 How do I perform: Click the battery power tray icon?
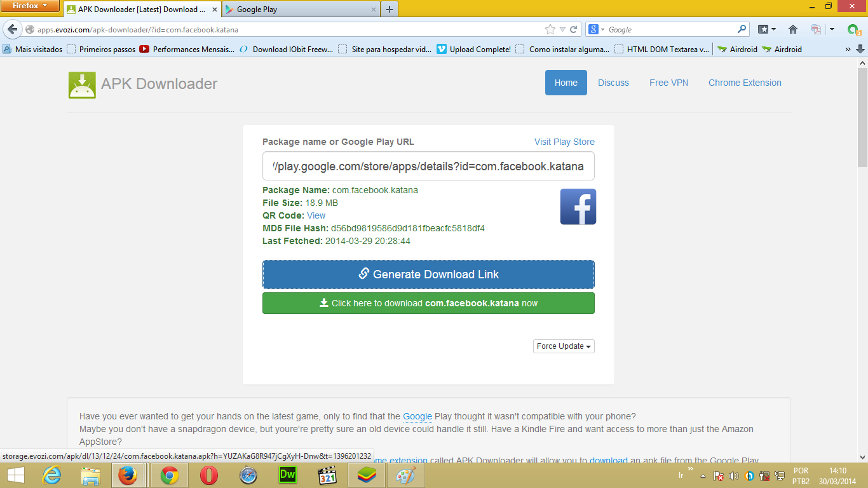[764, 475]
